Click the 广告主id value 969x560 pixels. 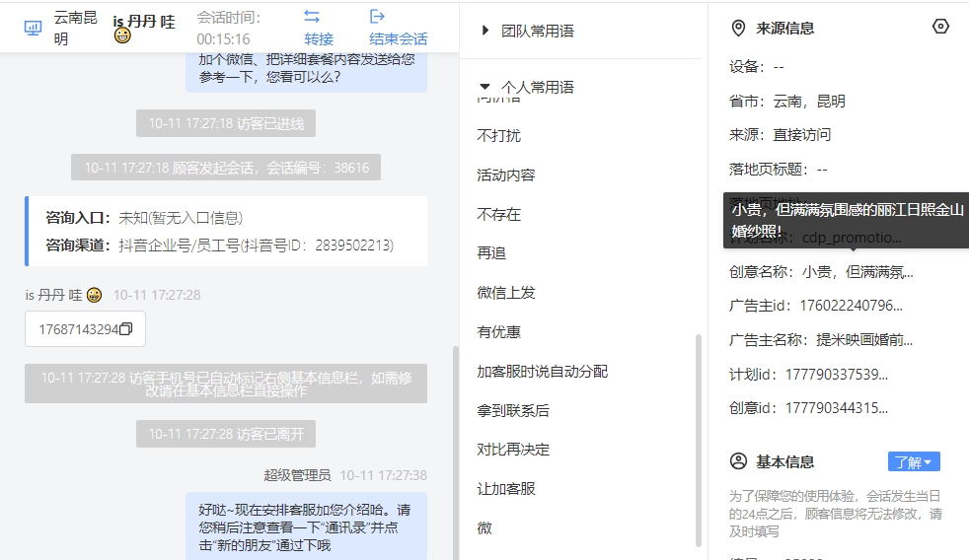click(851, 306)
